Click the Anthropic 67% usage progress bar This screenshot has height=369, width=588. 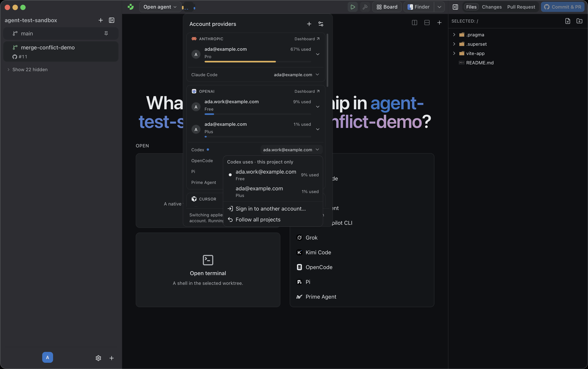click(257, 62)
